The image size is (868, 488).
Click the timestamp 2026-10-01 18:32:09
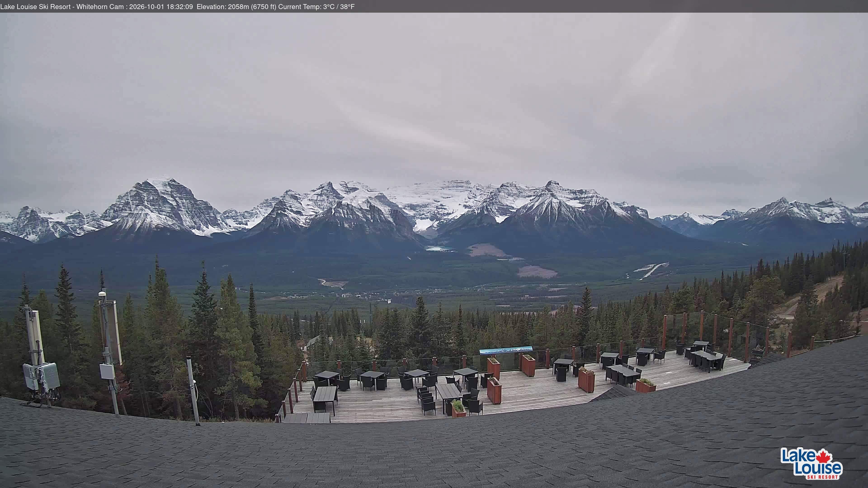tap(161, 7)
